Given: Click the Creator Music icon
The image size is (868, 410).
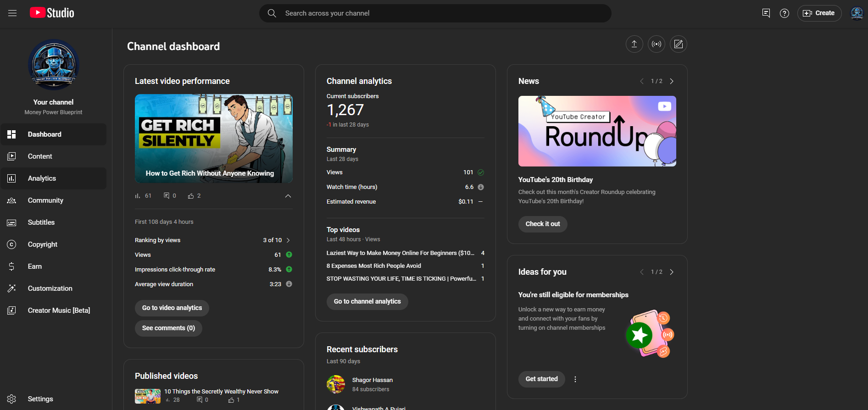Looking at the screenshot, I should coord(11,310).
